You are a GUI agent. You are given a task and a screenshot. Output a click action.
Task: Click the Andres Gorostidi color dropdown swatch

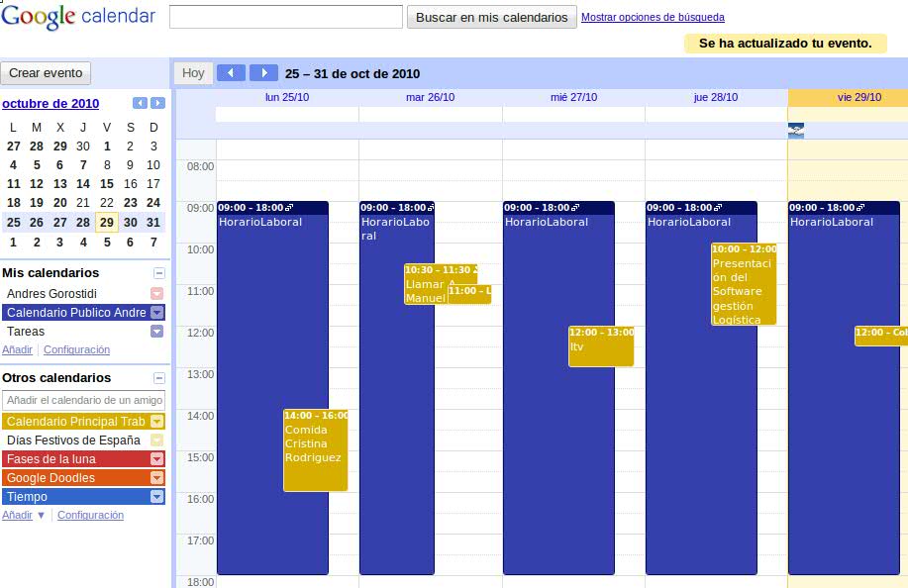click(x=156, y=294)
